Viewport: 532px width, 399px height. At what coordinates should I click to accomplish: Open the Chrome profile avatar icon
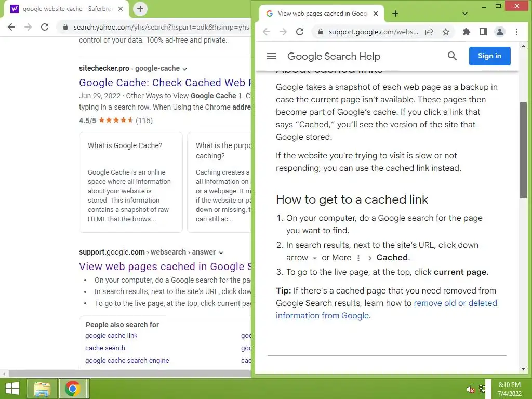click(500, 32)
